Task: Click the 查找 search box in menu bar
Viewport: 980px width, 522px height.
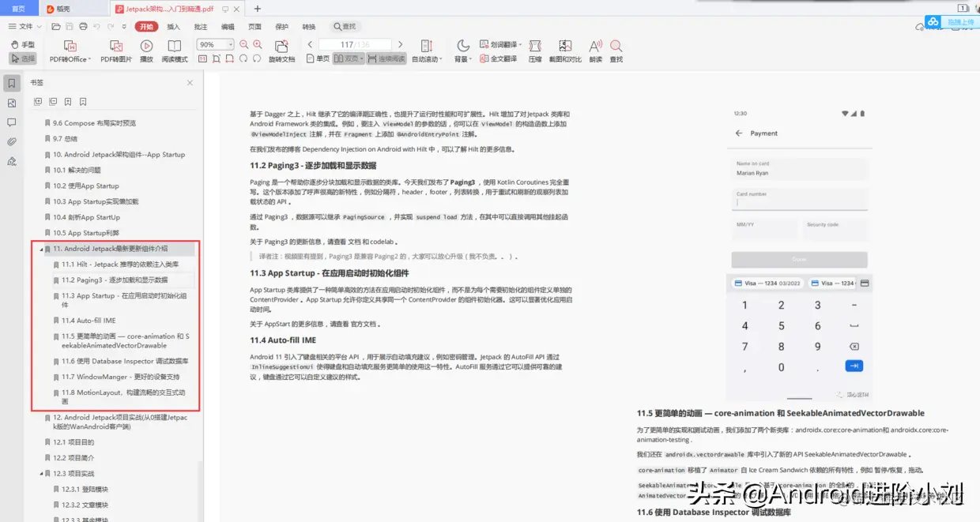Action: [345, 26]
